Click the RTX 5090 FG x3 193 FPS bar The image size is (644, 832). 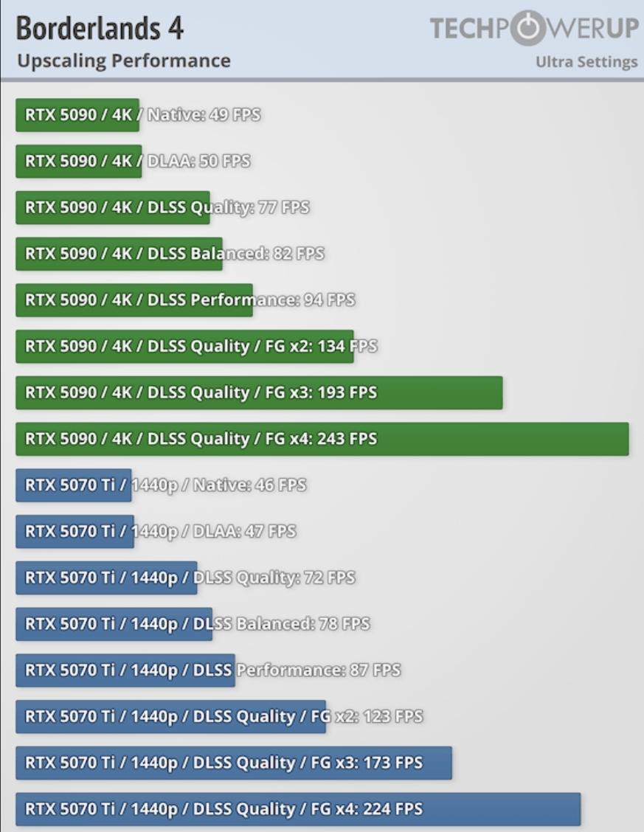click(x=259, y=392)
